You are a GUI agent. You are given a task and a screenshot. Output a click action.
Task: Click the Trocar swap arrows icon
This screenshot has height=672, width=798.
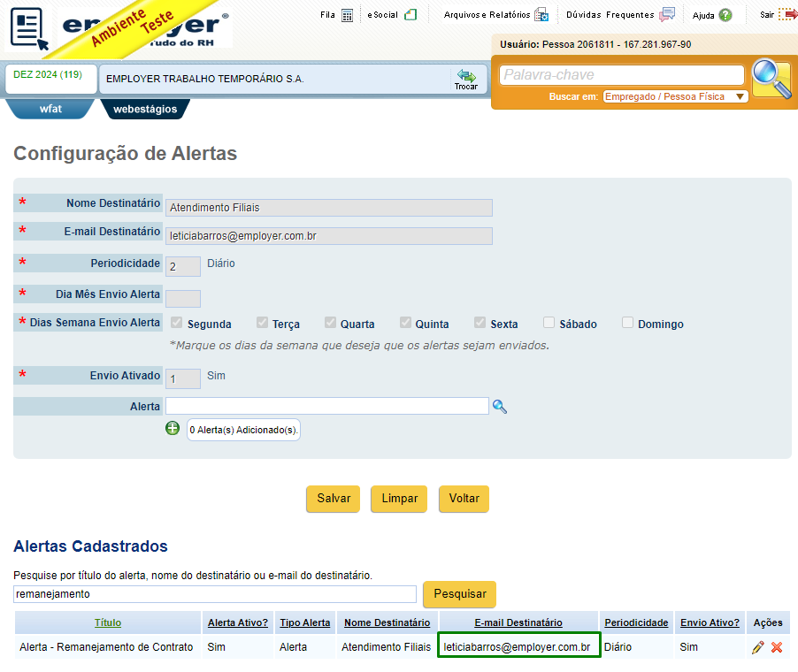pos(466,76)
